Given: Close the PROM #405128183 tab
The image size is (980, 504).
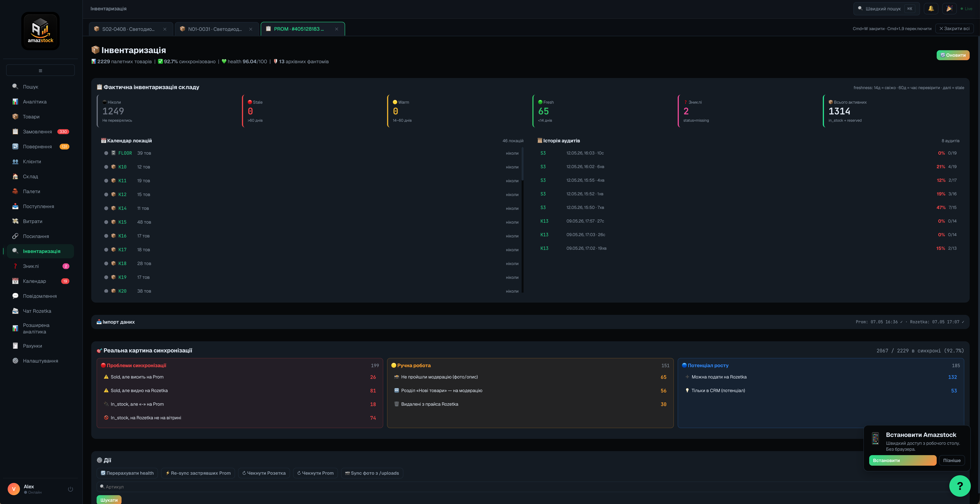Looking at the screenshot, I should (337, 29).
